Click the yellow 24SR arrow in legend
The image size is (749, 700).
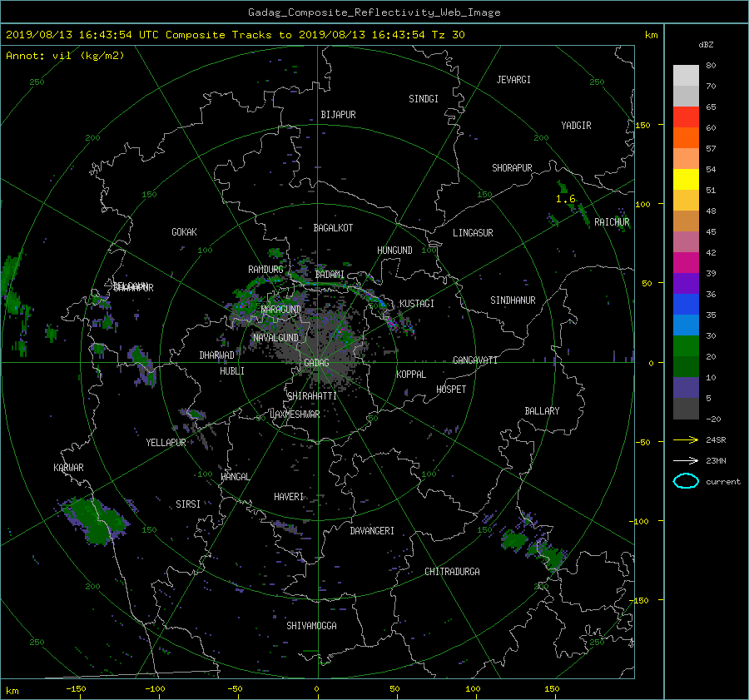point(686,440)
